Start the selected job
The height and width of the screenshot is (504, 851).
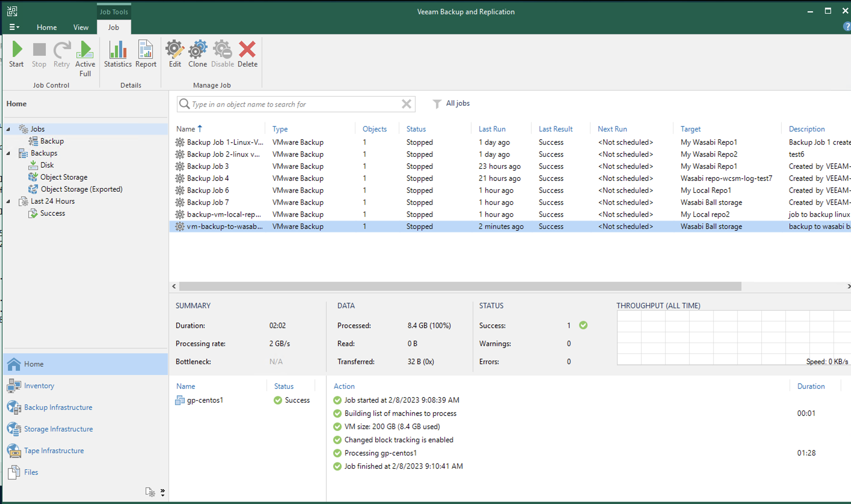point(16,54)
